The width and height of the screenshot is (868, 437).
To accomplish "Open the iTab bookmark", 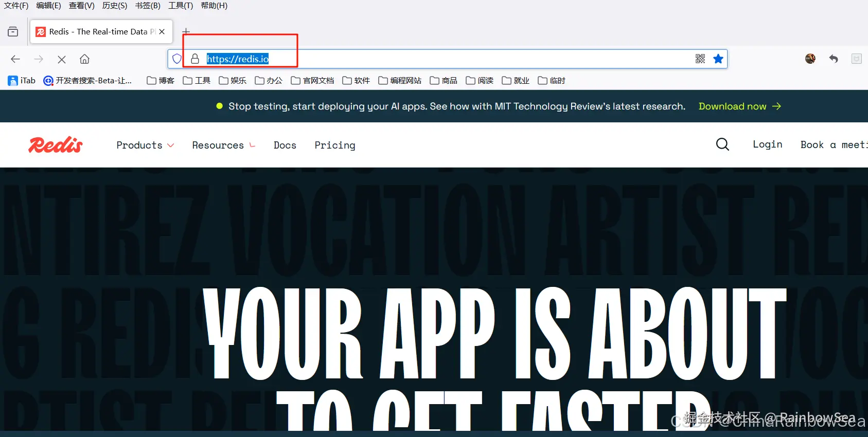I will tap(22, 81).
